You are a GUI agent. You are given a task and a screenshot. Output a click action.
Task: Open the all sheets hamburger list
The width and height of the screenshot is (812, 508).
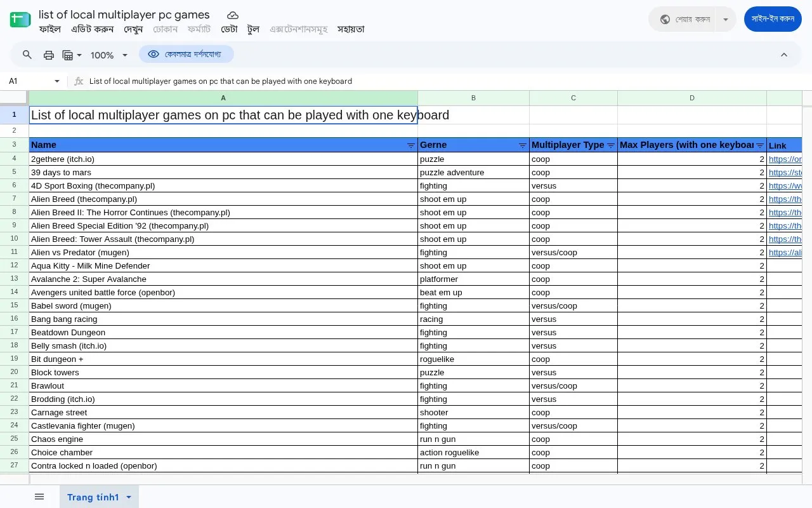point(39,497)
